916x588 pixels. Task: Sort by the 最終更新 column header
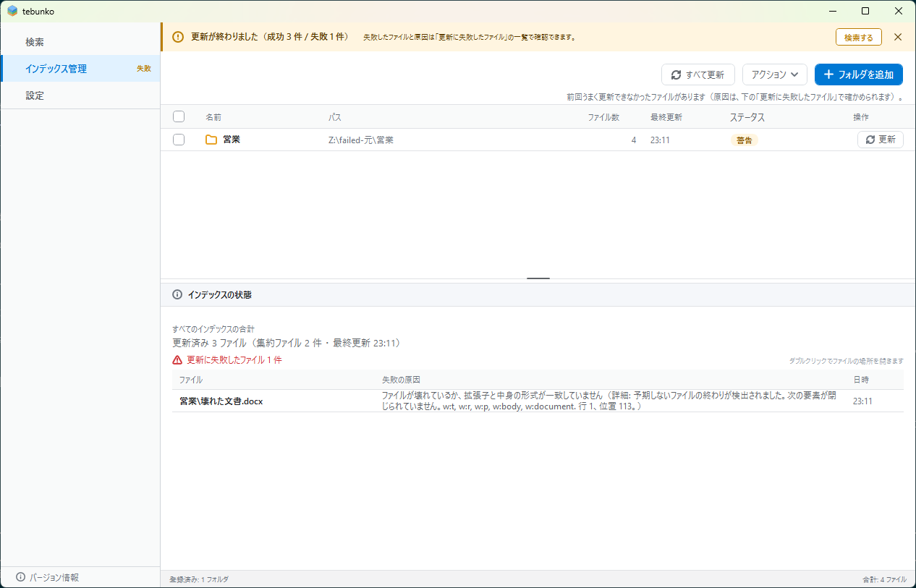(666, 117)
